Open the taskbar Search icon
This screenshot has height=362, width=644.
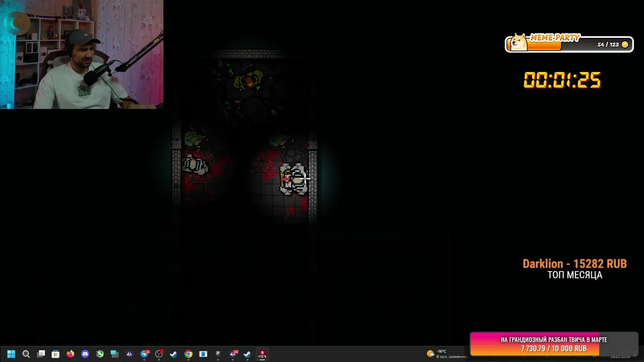coord(26,354)
